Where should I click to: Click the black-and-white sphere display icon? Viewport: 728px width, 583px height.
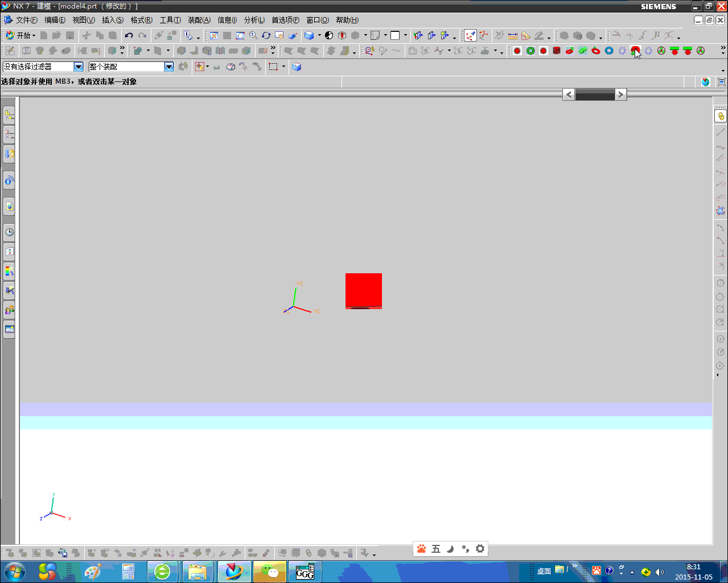329,35
